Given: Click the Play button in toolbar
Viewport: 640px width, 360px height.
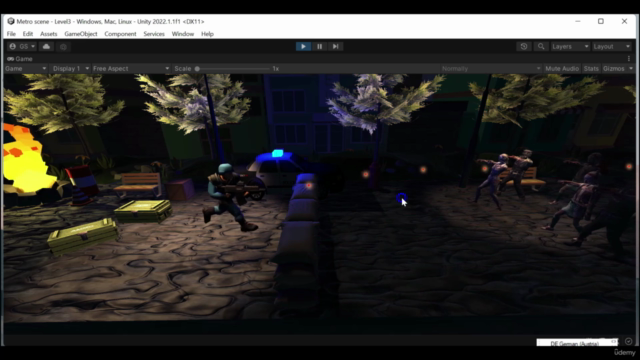Looking at the screenshot, I should pos(303,47).
